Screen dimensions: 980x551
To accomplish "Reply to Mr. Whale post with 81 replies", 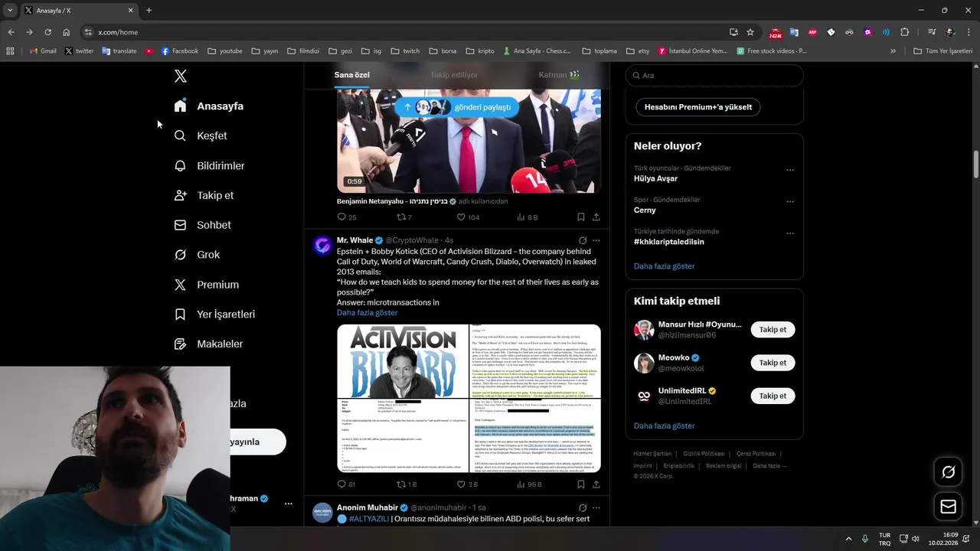I will [x=346, y=484].
